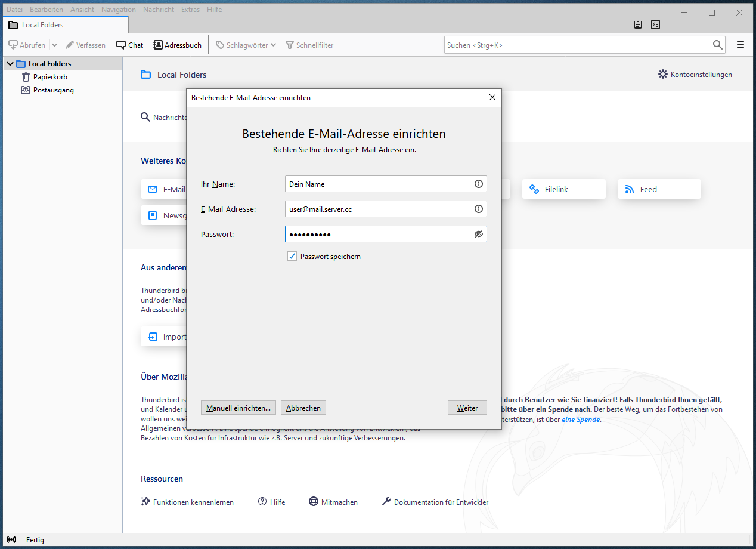
Task: Open the tasks tab icon
Action: (656, 24)
